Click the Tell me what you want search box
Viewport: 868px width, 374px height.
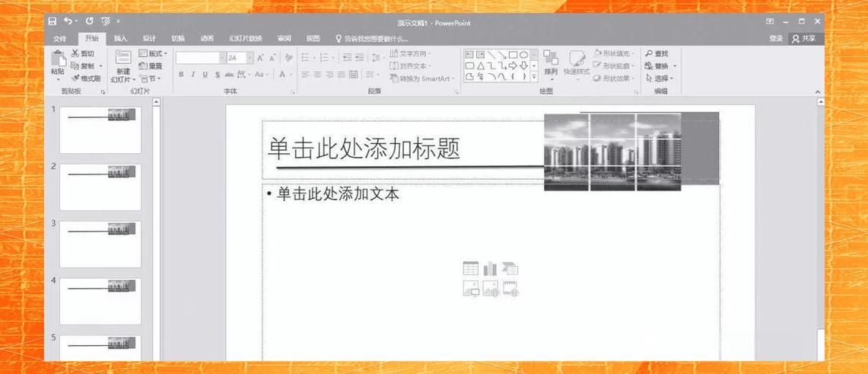click(x=373, y=39)
